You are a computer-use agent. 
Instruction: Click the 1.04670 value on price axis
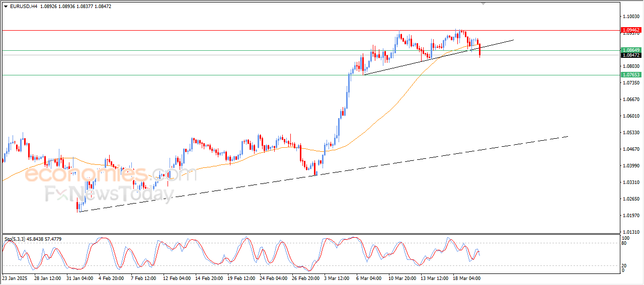(631, 149)
